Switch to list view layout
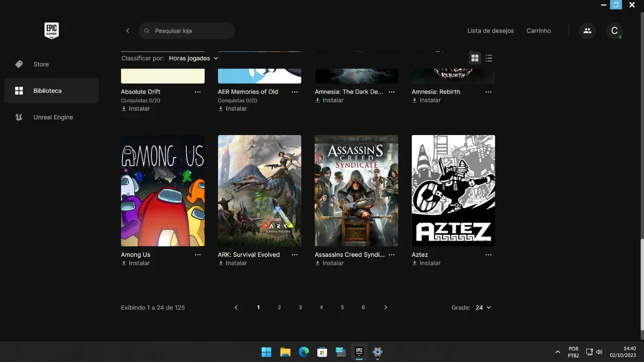644x362 pixels. pos(489,58)
